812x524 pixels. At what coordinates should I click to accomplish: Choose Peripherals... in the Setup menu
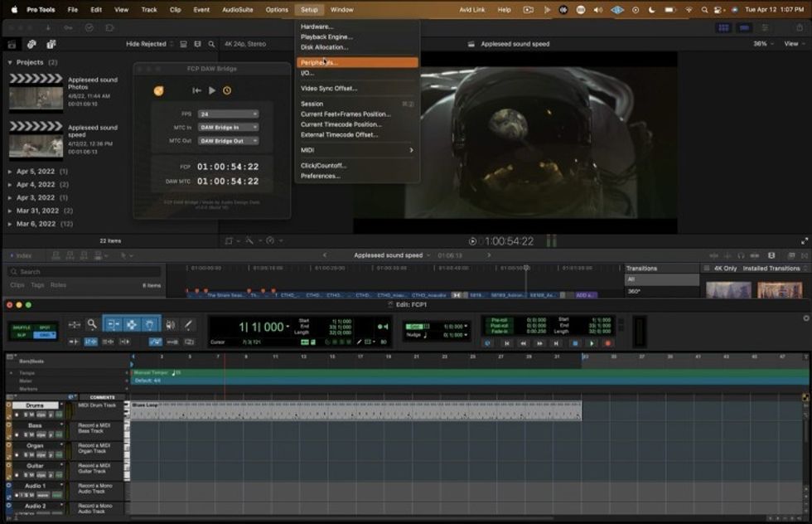click(x=357, y=63)
